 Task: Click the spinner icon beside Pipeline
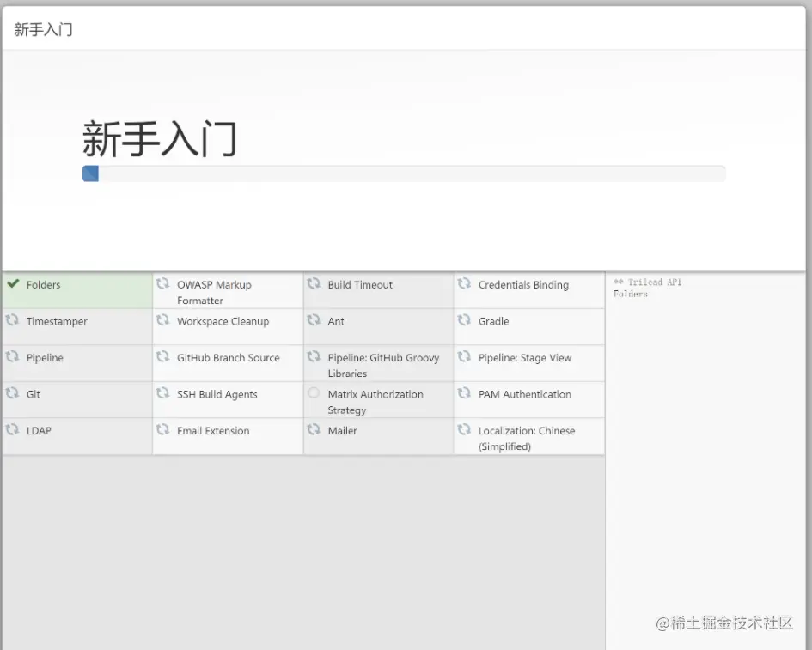pyautogui.click(x=12, y=356)
